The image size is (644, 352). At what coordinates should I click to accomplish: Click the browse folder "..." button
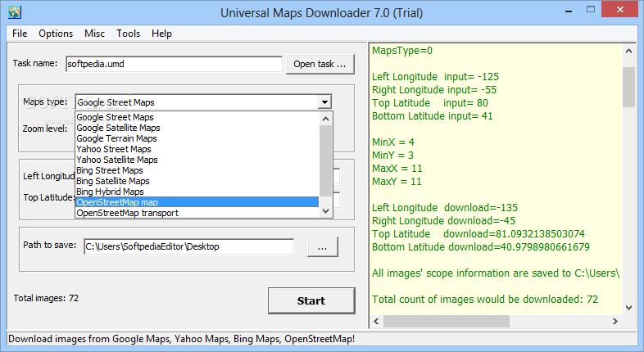click(x=323, y=246)
